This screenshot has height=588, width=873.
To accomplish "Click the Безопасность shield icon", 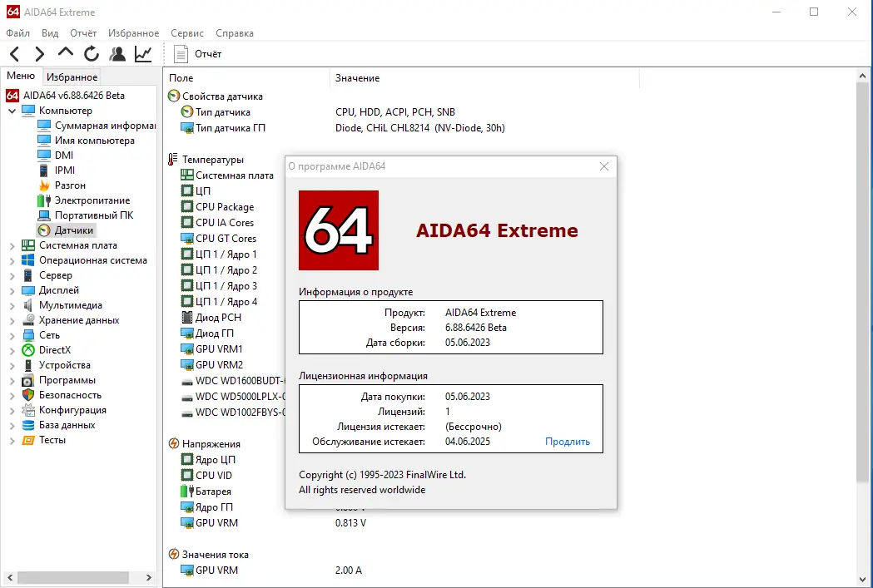I will coord(27,396).
